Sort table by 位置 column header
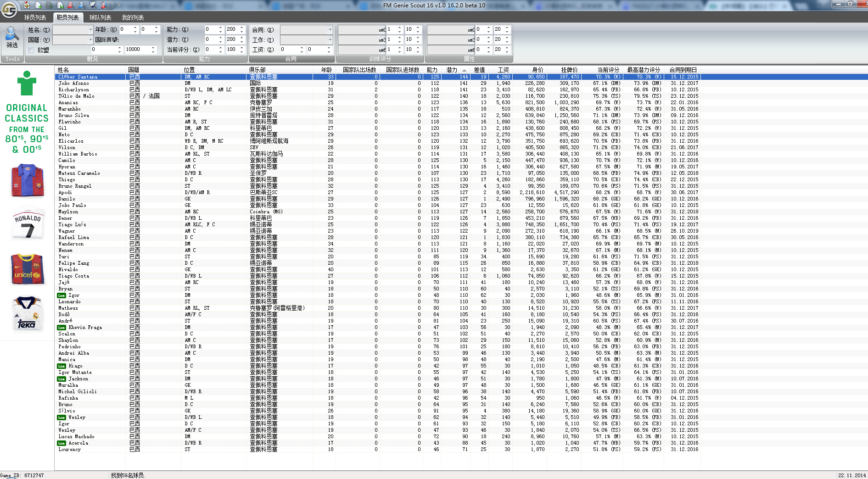 [214, 70]
